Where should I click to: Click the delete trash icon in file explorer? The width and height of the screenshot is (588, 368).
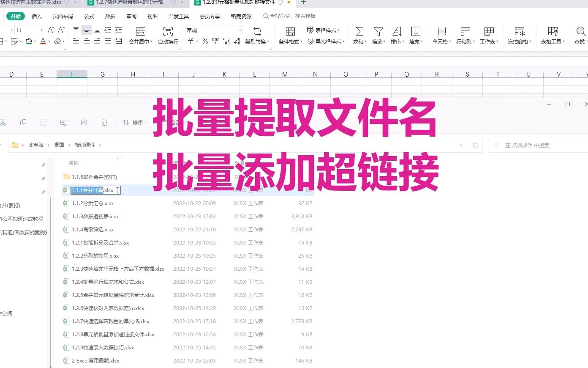click(104, 122)
